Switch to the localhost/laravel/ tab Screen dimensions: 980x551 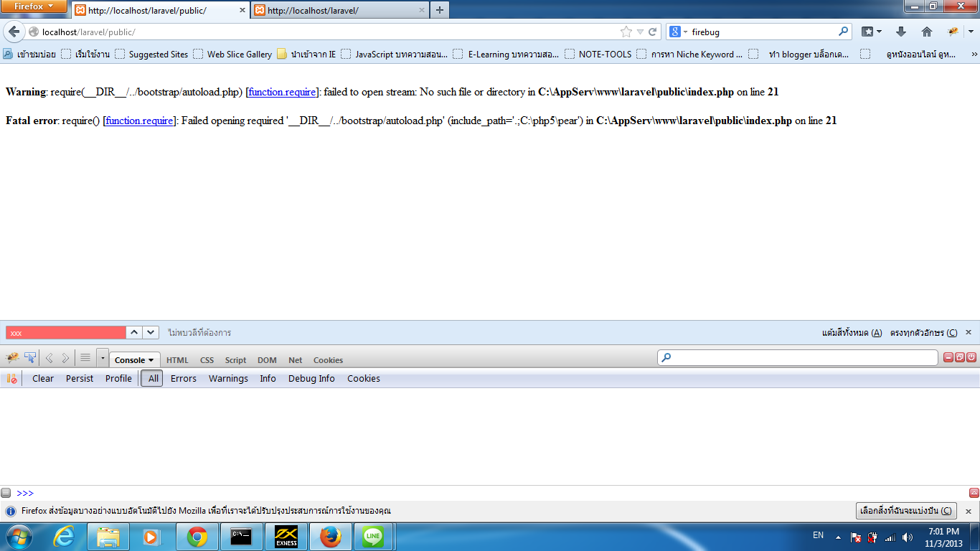339,10
